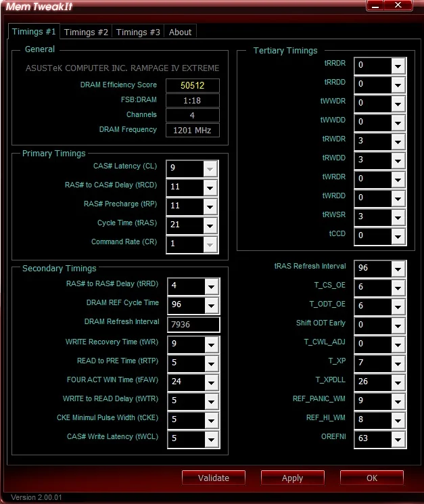
Task: Minimize the Mem TweakIt window
Action: tap(375, 5)
